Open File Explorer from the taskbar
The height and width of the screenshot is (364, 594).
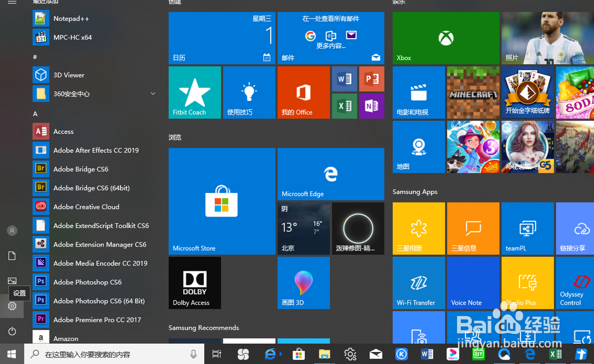click(x=325, y=354)
